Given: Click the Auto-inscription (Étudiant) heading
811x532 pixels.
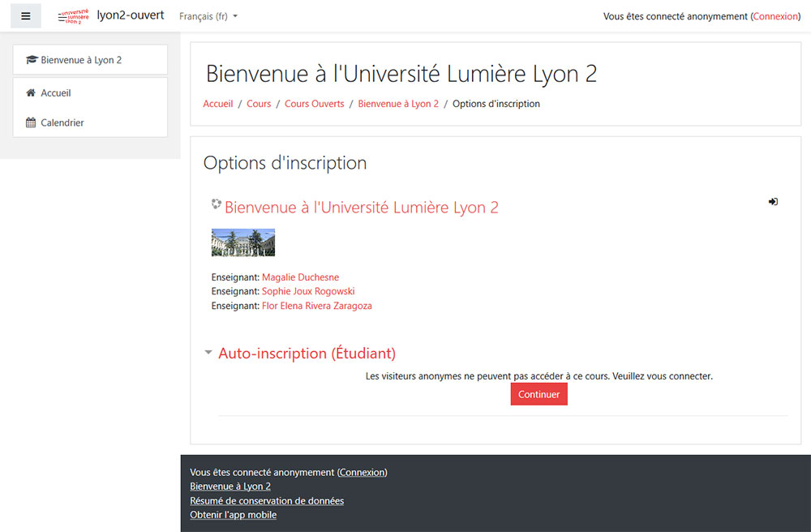Looking at the screenshot, I should (307, 353).
